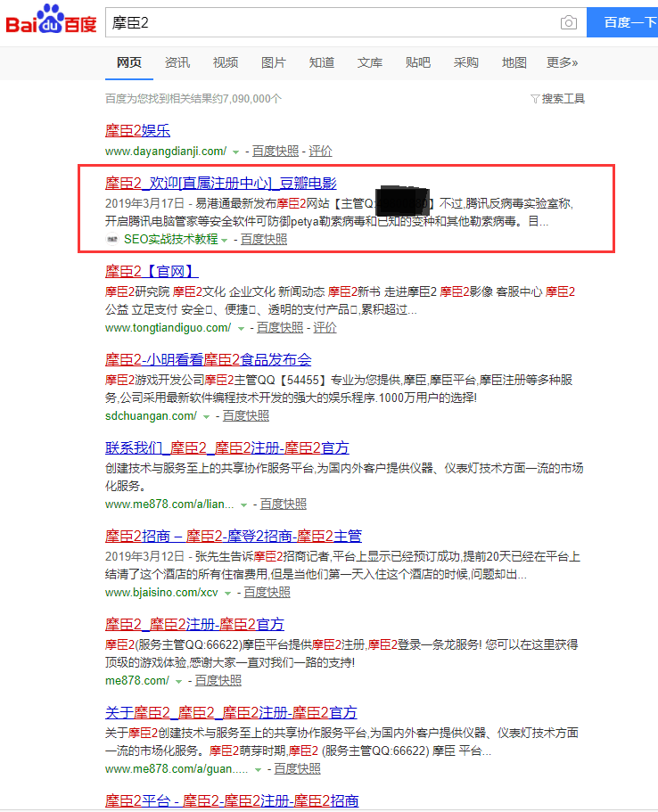
Task: Expand the 更多» menu
Action: pyautogui.click(x=562, y=62)
